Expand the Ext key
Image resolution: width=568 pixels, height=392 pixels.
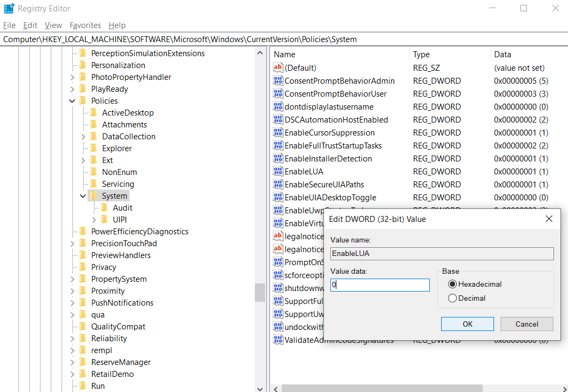(83, 160)
